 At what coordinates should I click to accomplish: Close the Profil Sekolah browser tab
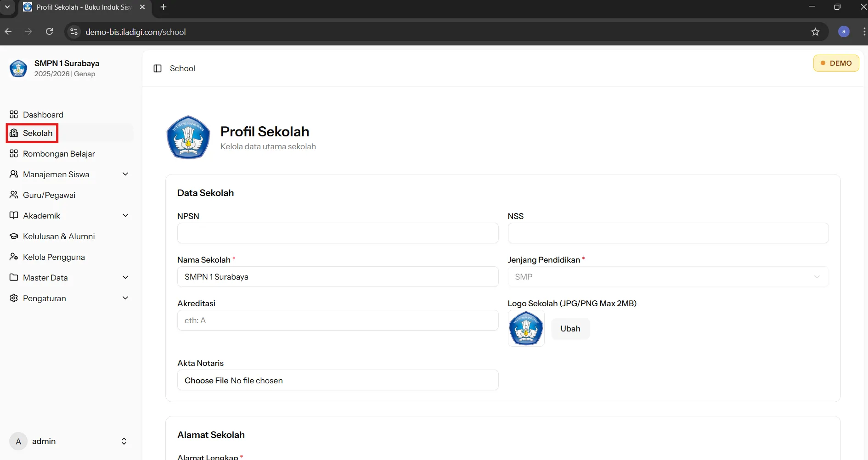point(142,7)
